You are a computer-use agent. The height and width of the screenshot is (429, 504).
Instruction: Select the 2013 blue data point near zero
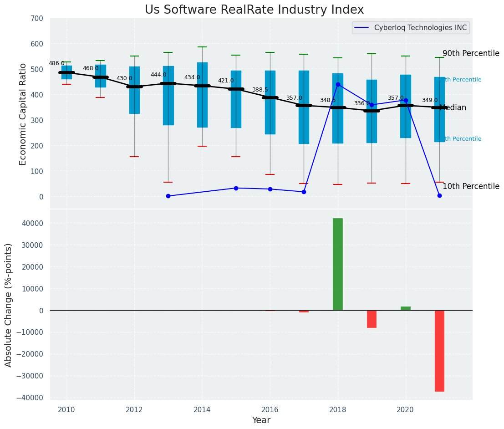[x=168, y=196]
